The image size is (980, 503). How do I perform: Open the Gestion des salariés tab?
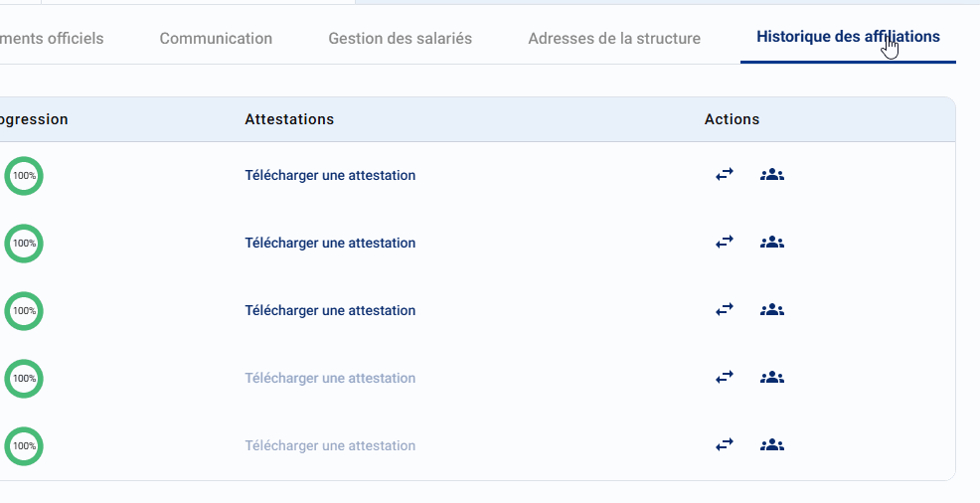pos(400,38)
